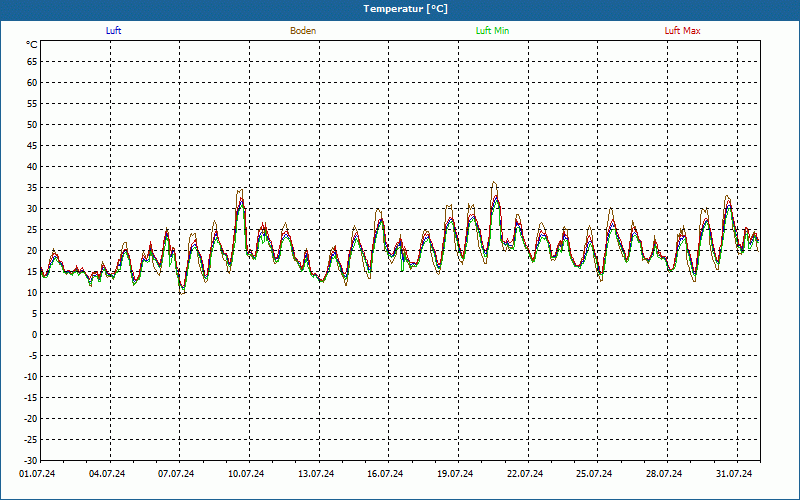800x500 pixels.
Task: Click the 50 y-axis value
Action: coord(32,124)
